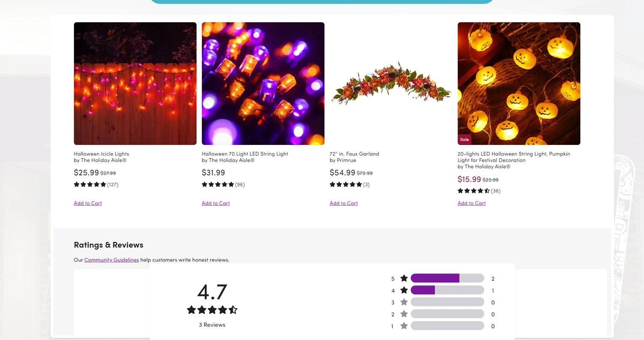The height and width of the screenshot is (340, 644).
Task: Click the pumpkin light star rating with 36 reviews
Action: [473, 191]
